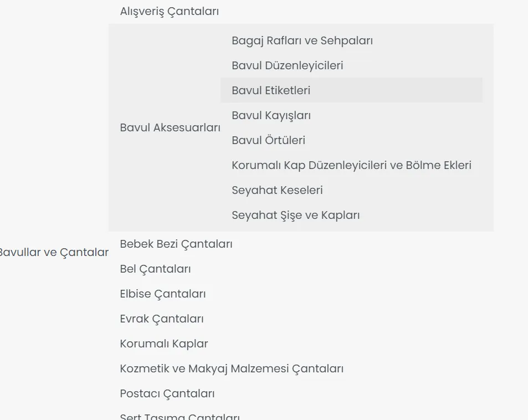The width and height of the screenshot is (528, 420).
Task: Choose Postacı Çantaları category
Action: pyautogui.click(x=167, y=393)
